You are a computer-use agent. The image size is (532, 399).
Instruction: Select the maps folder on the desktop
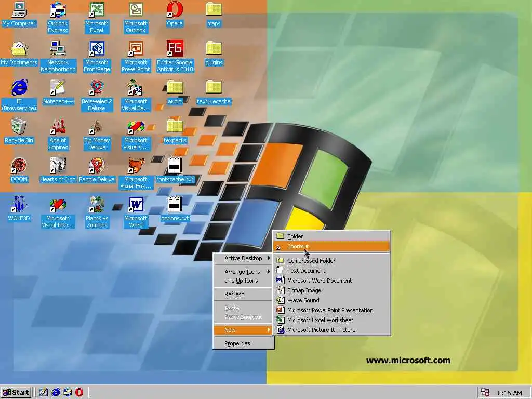point(214,14)
